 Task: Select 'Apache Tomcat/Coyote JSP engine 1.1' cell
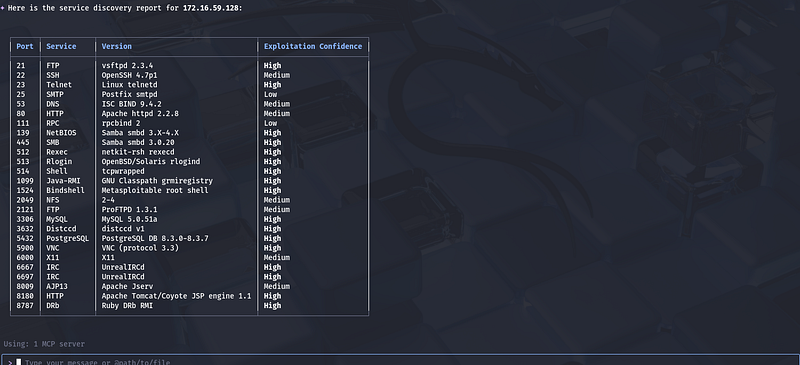tap(177, 296)
